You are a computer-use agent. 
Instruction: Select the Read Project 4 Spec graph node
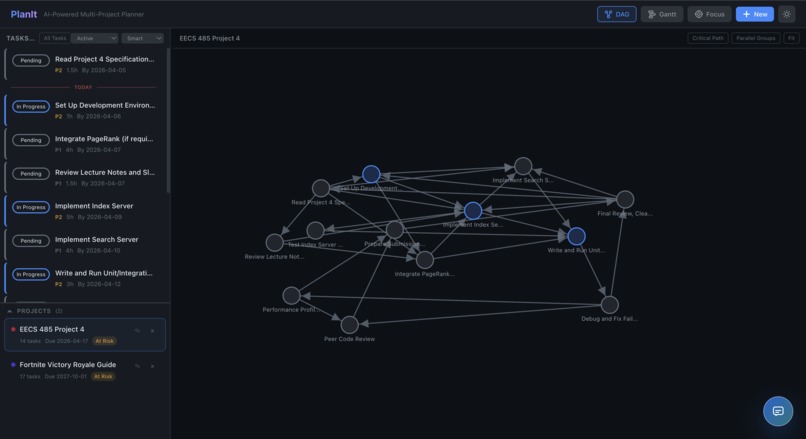(321, 188)
